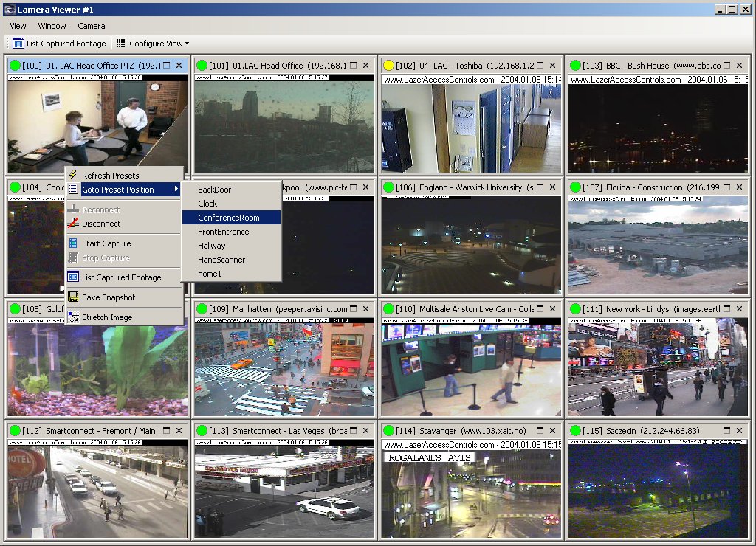The image size is (756, 546).
Task: Click the Save Snapshot icon in context menu
Action: 73,297
